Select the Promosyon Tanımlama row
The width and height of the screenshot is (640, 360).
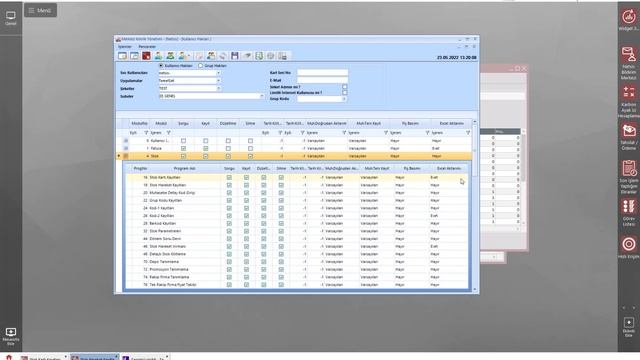tap(297, 269)
